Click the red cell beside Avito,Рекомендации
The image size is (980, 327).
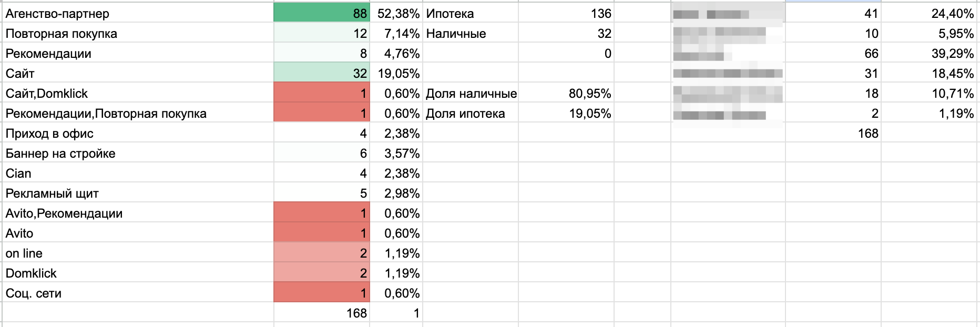pyautogui.click(x=322, y=213)
